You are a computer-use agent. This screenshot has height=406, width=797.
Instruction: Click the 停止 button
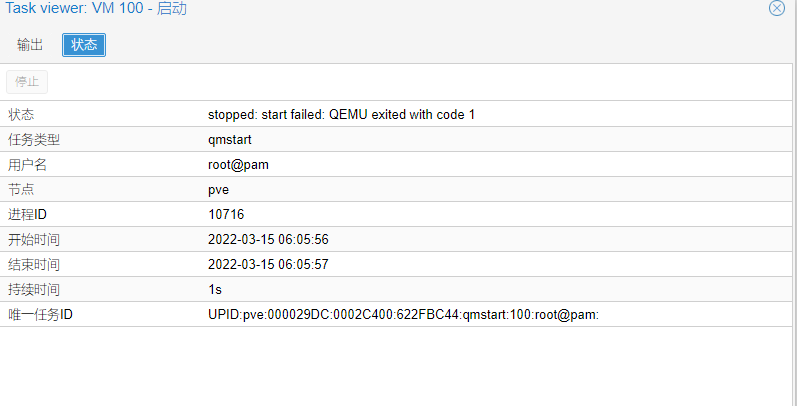pos(27,82)
